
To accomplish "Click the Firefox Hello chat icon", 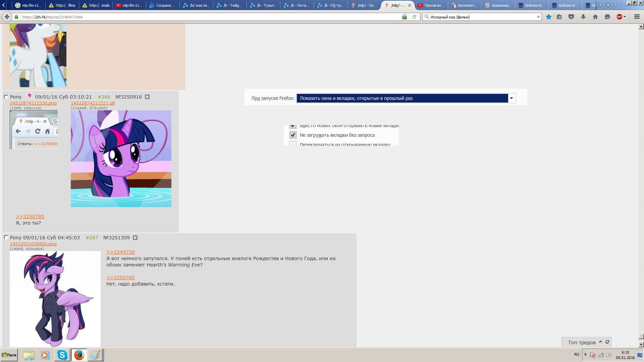I will point(607,17).
